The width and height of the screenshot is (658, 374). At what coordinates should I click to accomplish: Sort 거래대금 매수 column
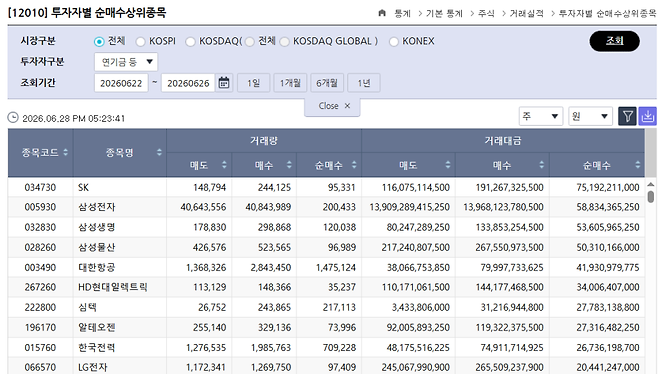(x=541, y=165)
